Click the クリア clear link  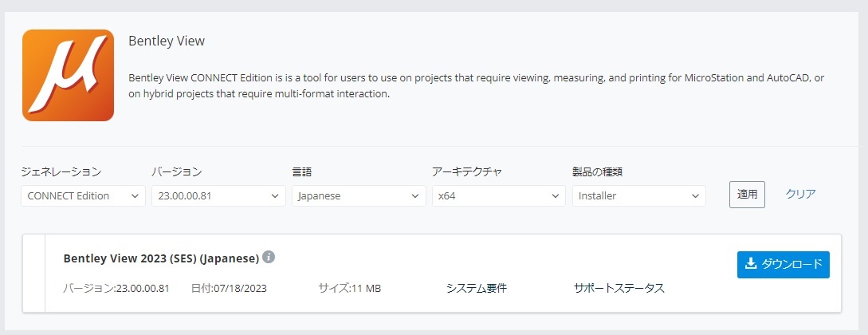[x=800, y=194]
